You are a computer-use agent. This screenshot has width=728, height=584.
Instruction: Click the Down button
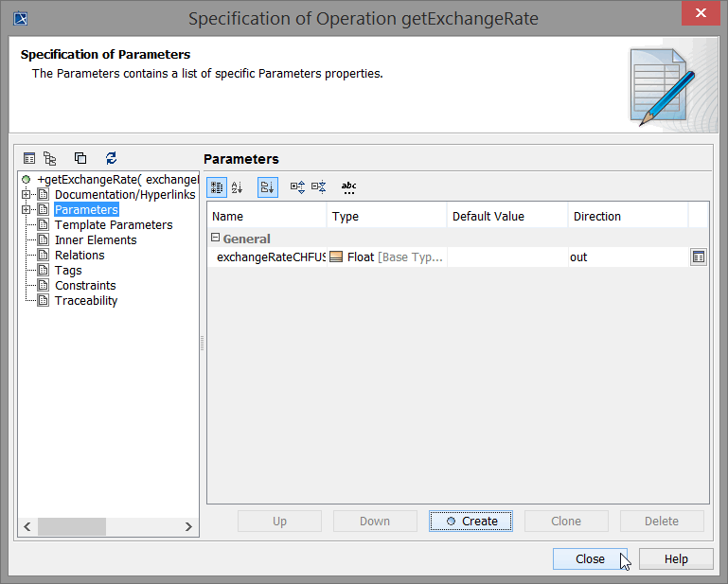(375, 522)
